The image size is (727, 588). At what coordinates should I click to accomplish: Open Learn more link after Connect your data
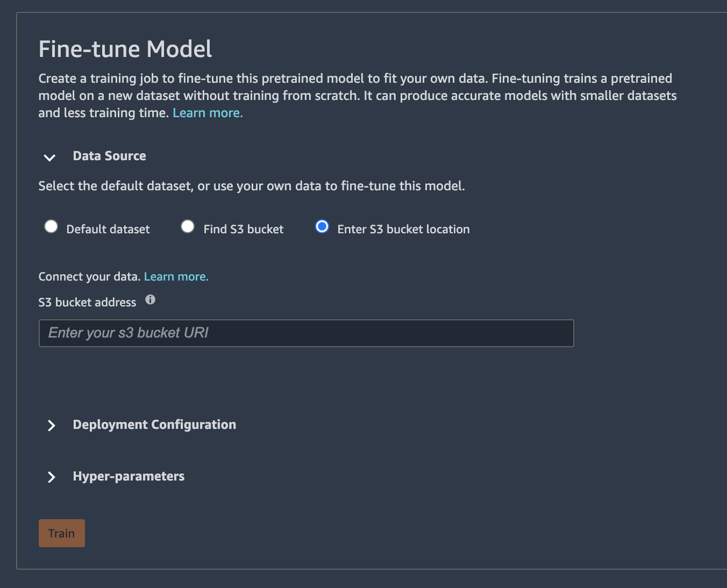tap(176, 277)
